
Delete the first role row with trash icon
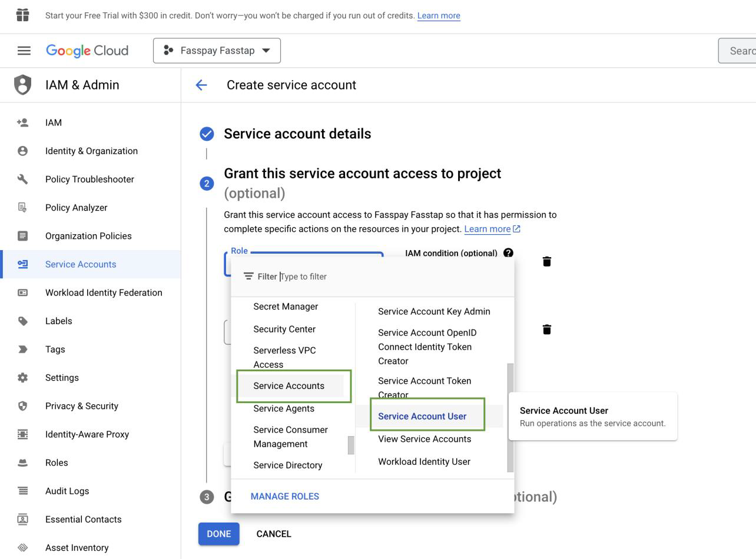click(546, 261)
